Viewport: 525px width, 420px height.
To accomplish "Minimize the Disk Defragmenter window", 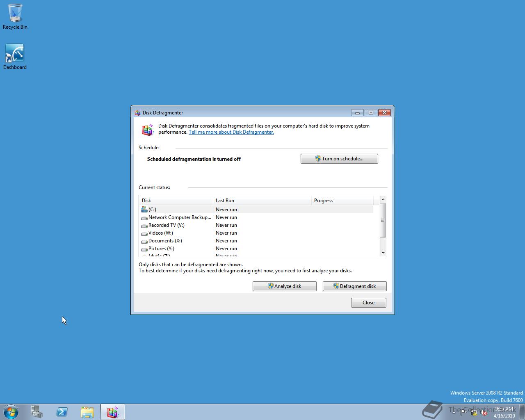I will tap(357, 112).
